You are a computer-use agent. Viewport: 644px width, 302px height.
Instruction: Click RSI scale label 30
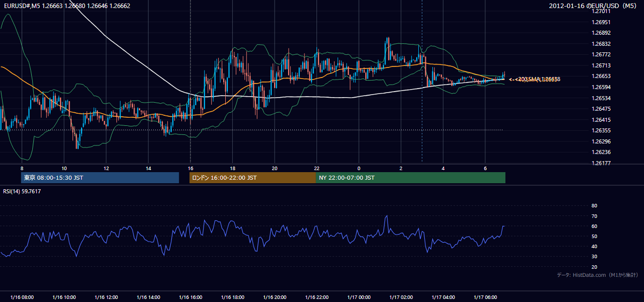tap(594, 257)
